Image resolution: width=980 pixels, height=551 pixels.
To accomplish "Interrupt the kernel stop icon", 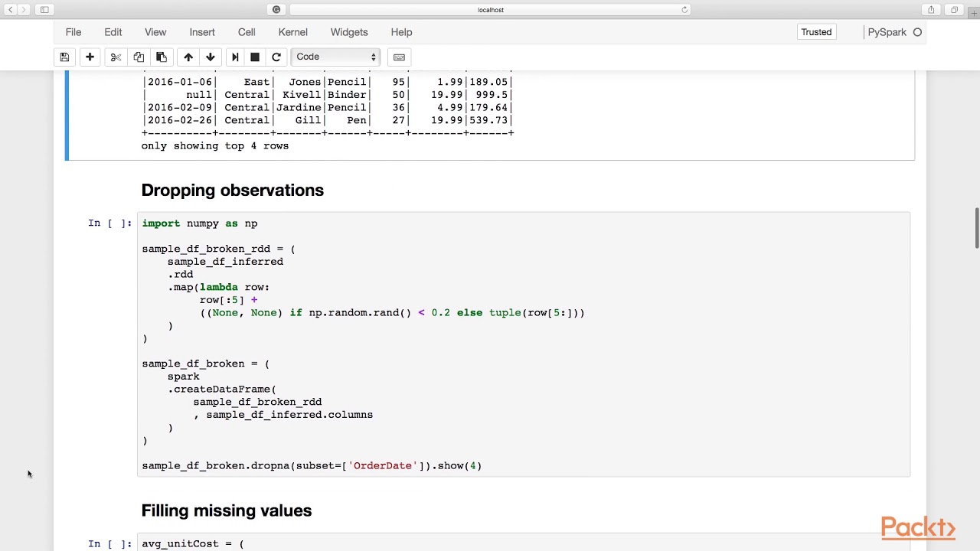I will pyautogui.click(x=255, y=57).
